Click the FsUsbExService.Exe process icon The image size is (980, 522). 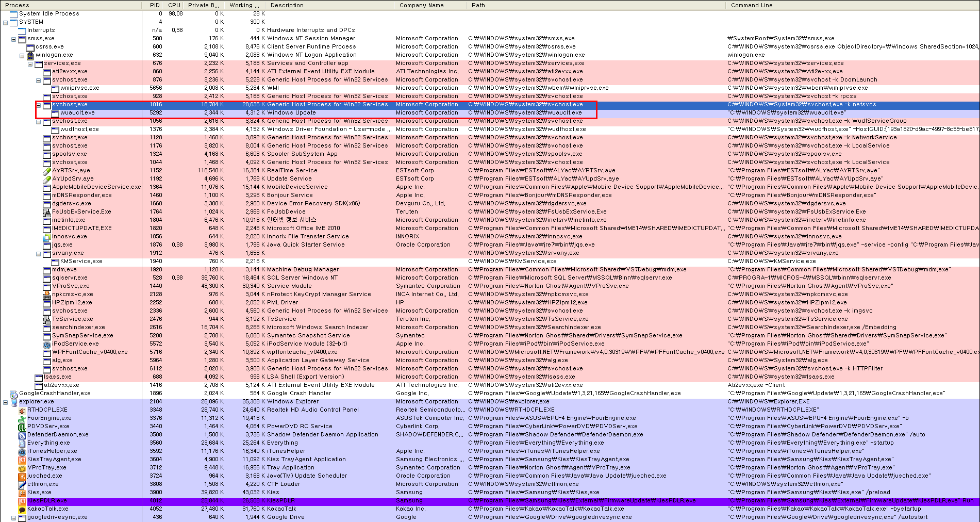[47, 212]
